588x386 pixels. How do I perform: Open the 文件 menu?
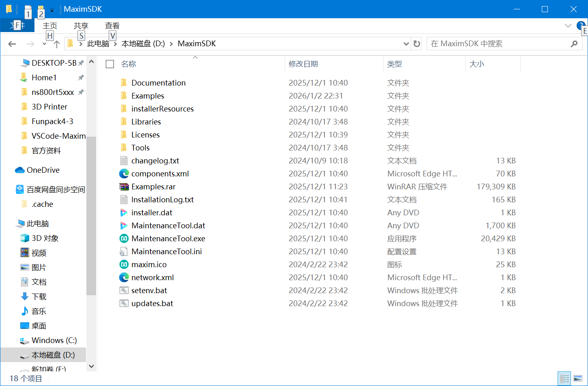(x=17, y=25)
